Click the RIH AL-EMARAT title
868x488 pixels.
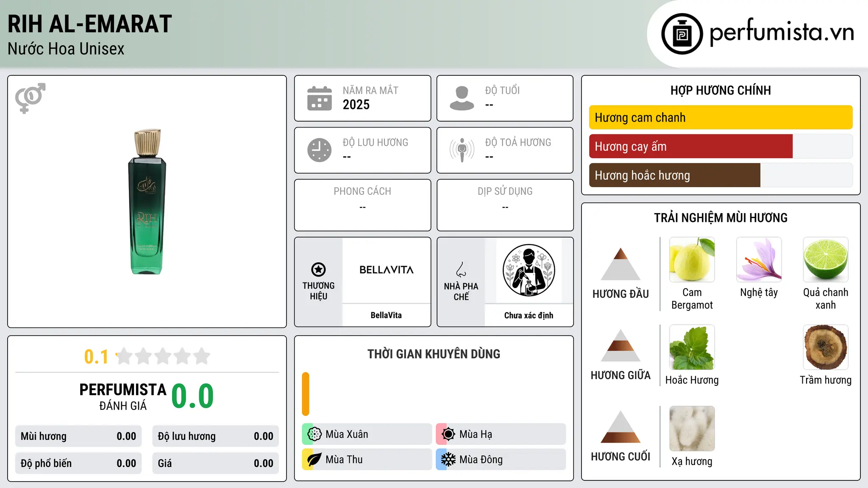pyautogui.click(x=90, y=24)
